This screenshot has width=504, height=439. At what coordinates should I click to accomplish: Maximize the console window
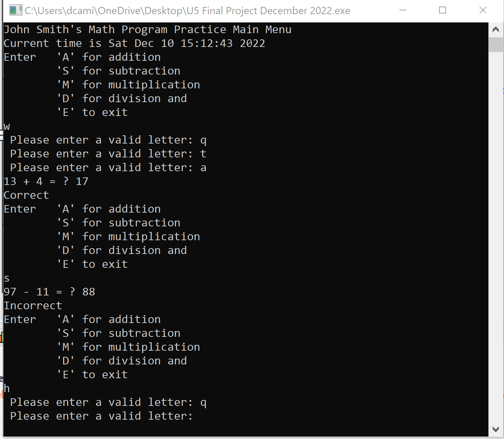coord(443,10)
